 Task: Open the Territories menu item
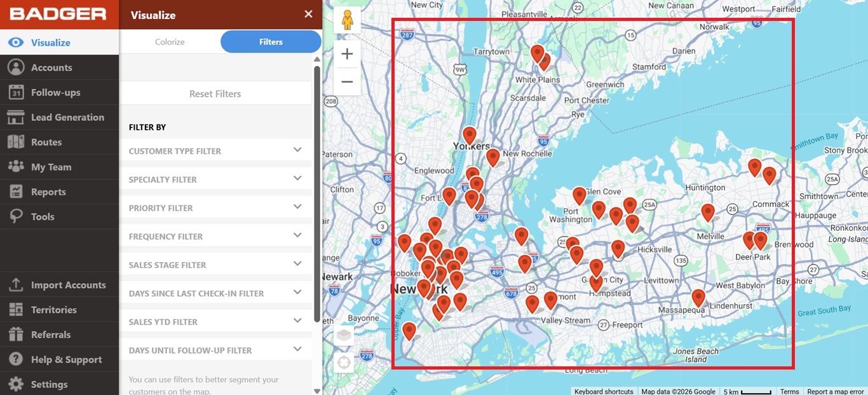(x=59, y=310)
